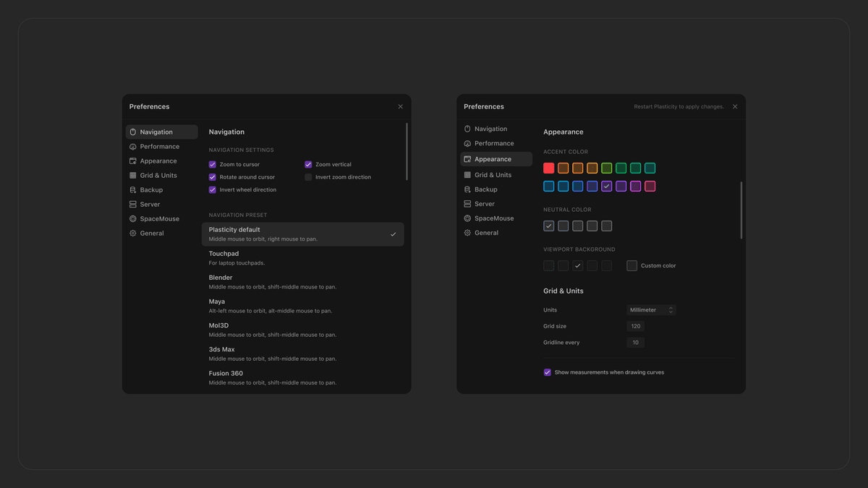The height and width of the screenshot is (488, 868).
Task: Enable Invert zoom direction checkbox
Action: pos(308,177)
